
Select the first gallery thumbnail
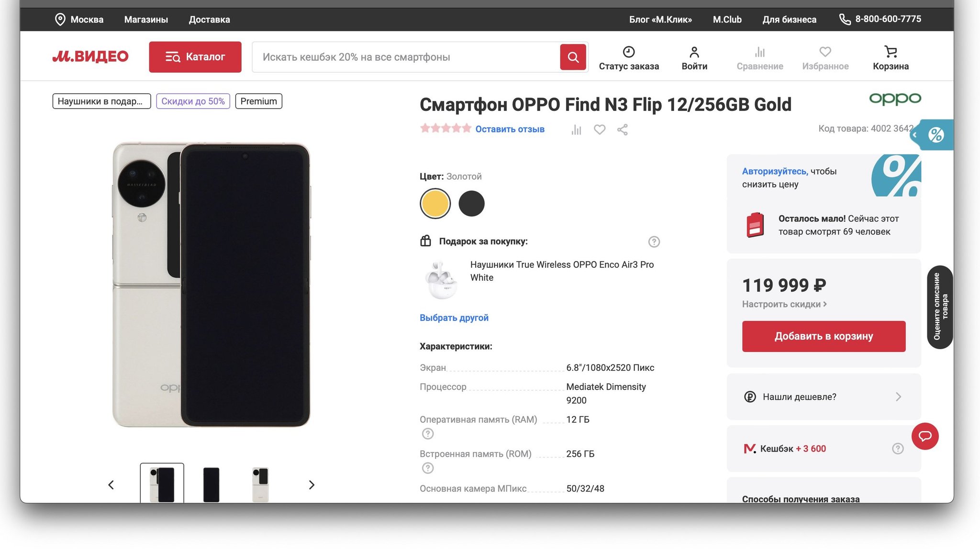[x=162, y=483]
